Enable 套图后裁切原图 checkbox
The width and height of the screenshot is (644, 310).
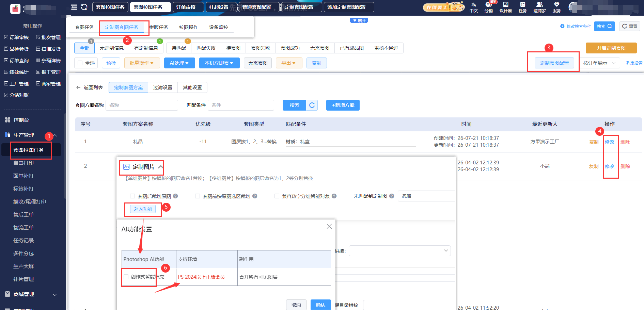point(132,196)
